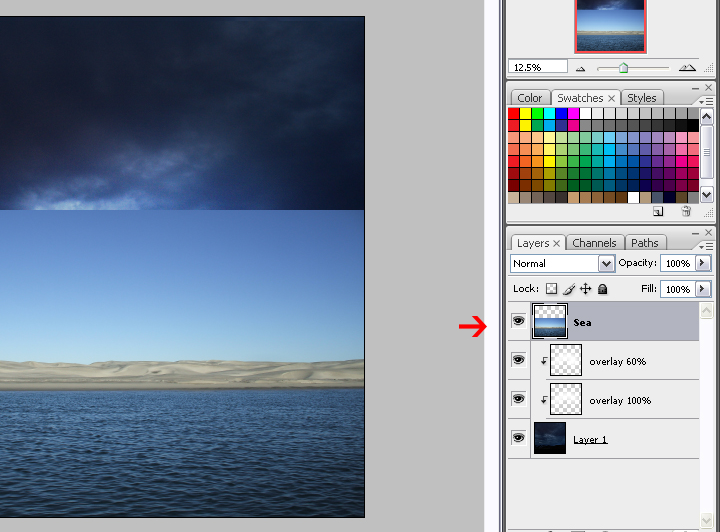The image size is (720, 532).
Task: Pick the white swatch in the top row
Action: [x=586, y=114]
